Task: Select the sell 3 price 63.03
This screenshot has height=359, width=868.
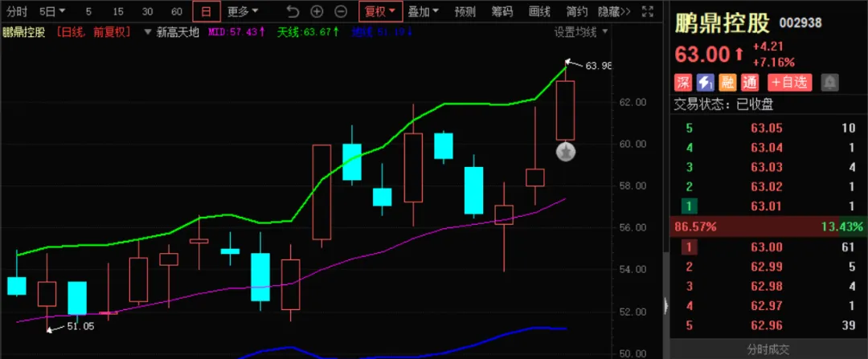Action: [x=767, y=167]
